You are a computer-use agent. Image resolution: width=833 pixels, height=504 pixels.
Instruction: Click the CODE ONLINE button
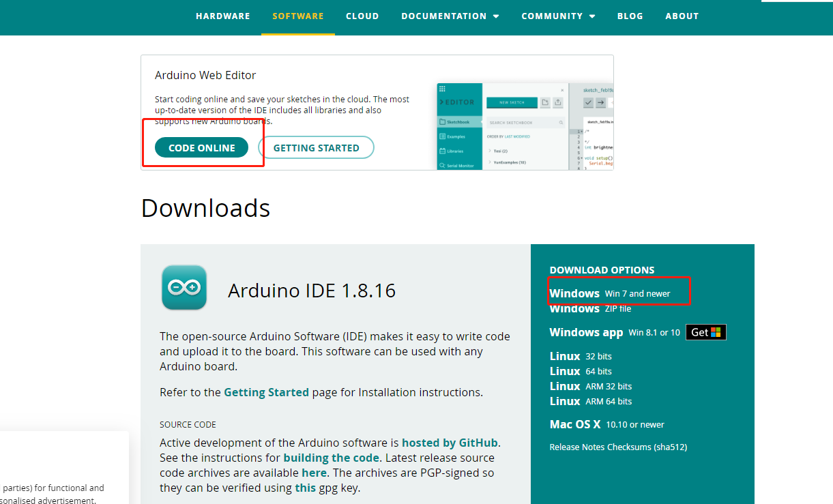(x=201, y=147)
